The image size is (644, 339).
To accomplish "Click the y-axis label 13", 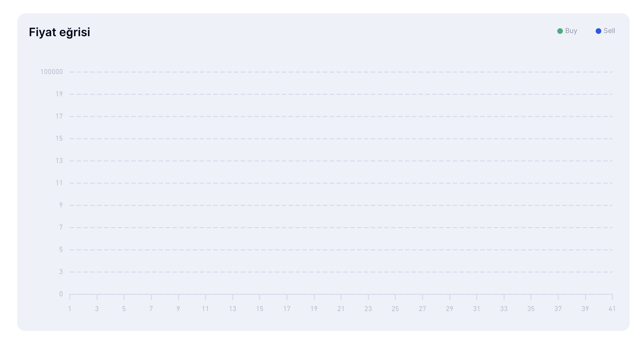I will [x=59, y=161].
